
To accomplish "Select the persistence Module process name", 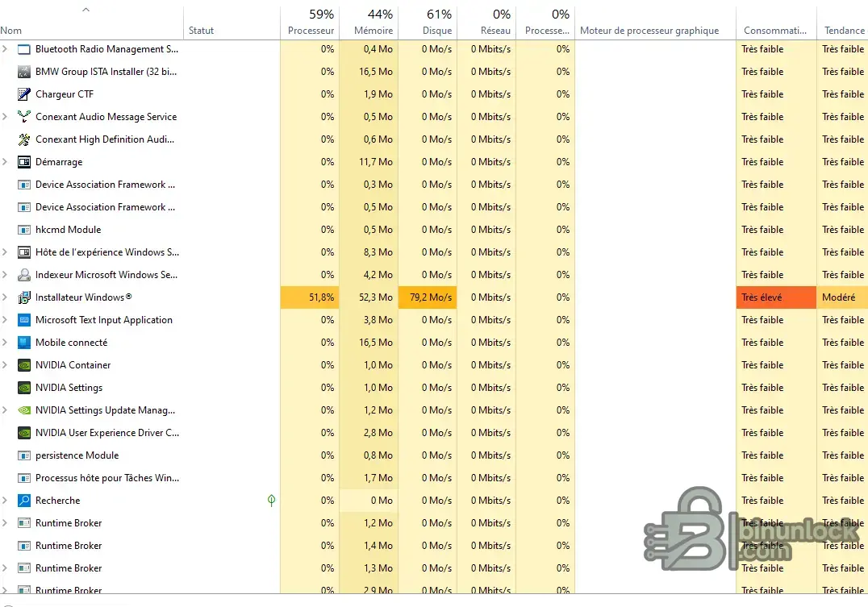I will pos(77,455).
